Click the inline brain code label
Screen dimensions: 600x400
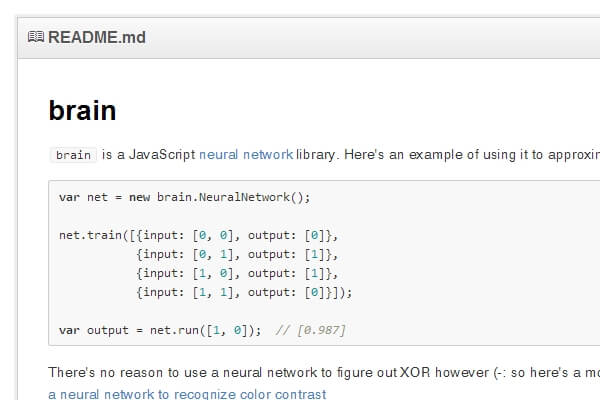coord(73,155)
